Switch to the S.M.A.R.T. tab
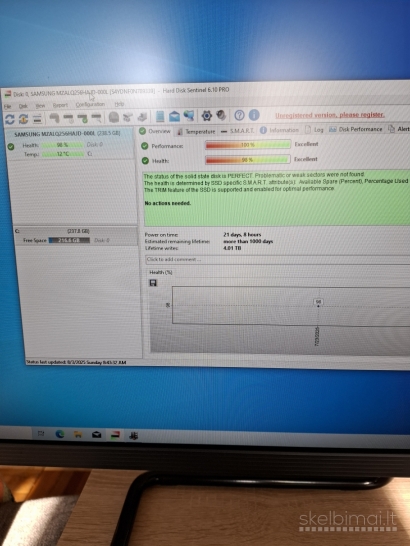Viewport: 410px width, 546px height. coord(238,131)
